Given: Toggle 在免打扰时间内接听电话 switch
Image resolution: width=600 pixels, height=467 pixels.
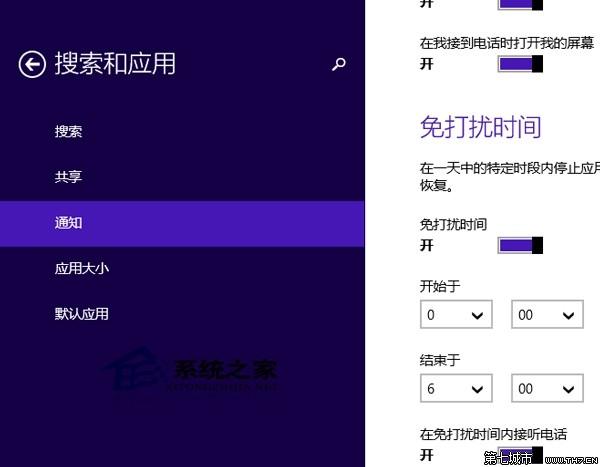Looking at the screenshot, I should 520,455.
